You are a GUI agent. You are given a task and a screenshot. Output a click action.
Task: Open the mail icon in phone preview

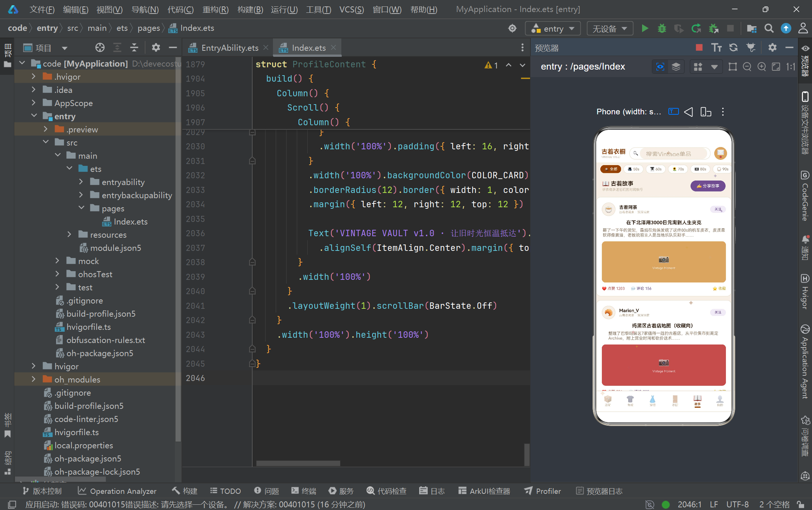[720, 153]
